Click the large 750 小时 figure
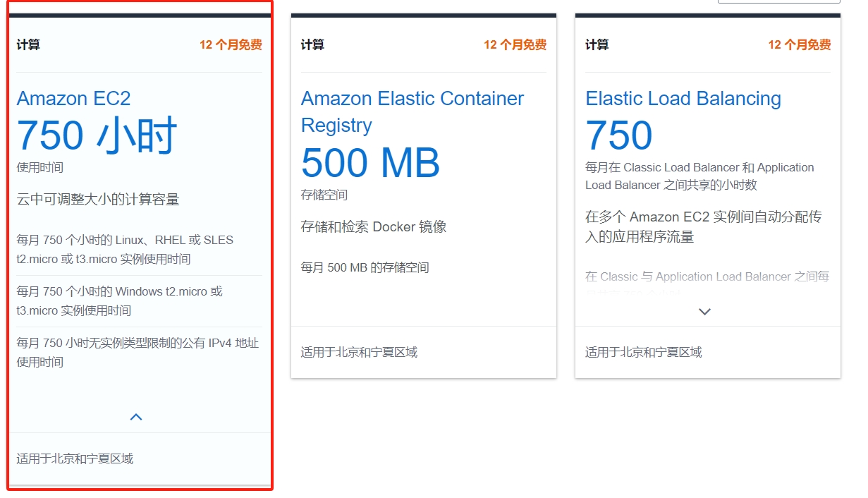This screenshot has width=868, height=498. click(x=97, y=135)
